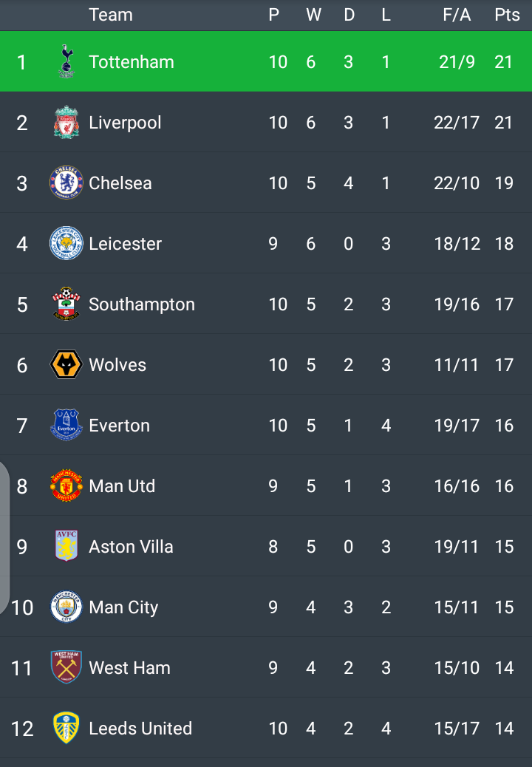This screenshot has height=767, width=532.
Task: Sort table by Pts column header
Action: [x=507, y=15]
